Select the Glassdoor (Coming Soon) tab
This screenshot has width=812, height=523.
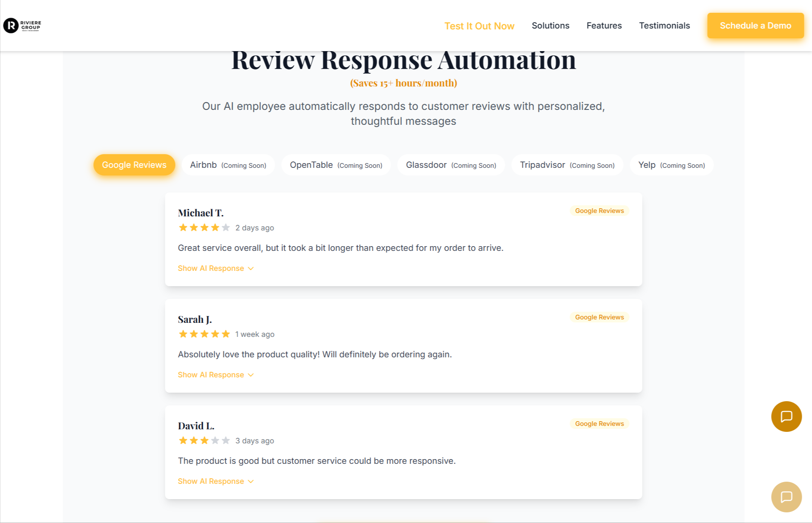tap(451, 165)
